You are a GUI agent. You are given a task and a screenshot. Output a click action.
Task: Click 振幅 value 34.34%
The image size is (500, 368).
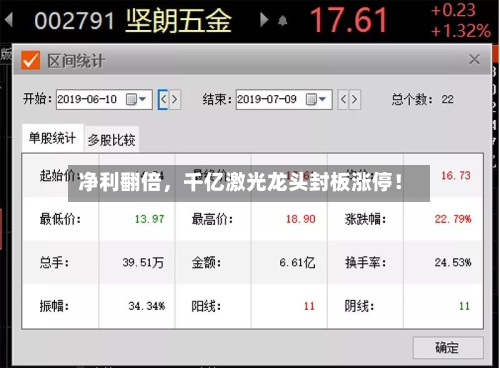(x=147, y=306)
